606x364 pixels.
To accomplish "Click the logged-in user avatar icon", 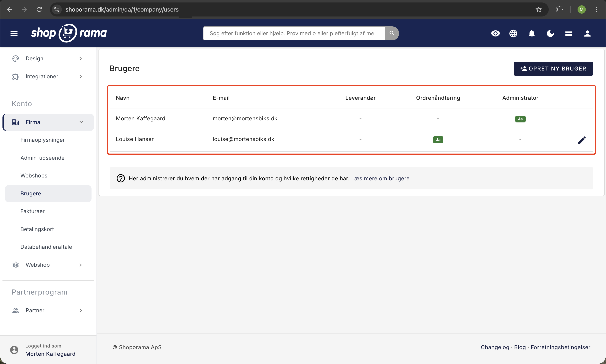I will pos(14,350).
